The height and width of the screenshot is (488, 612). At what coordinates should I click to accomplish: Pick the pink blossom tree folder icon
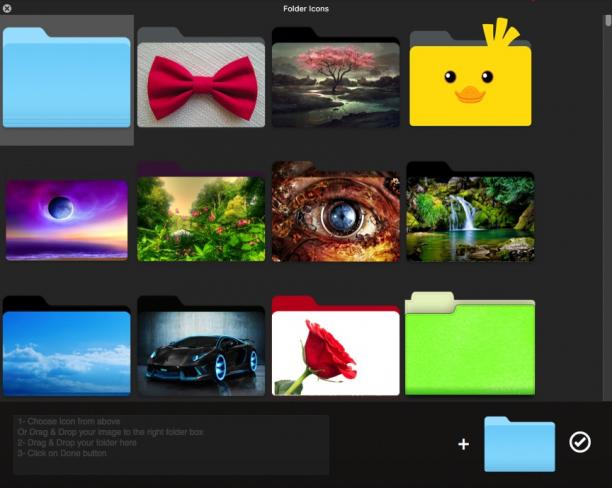pos(336,78)
